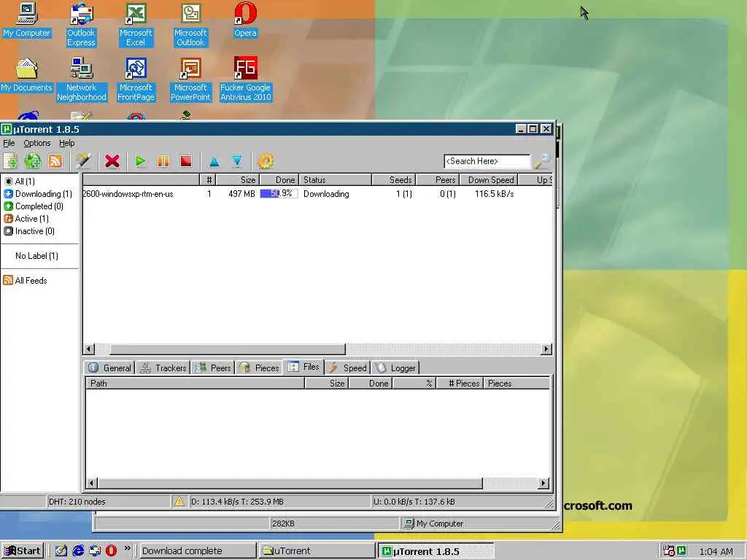Select All Feeds in sidebar
This screenshot has height=560, width=747.
(x=26, y=281)
